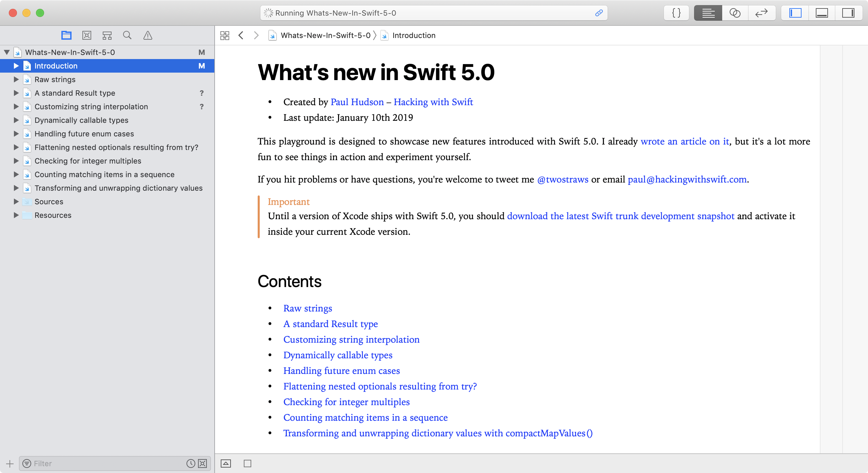
Task: Click the warning/issues icon in toolbar
Action: [x=146, y=35]
